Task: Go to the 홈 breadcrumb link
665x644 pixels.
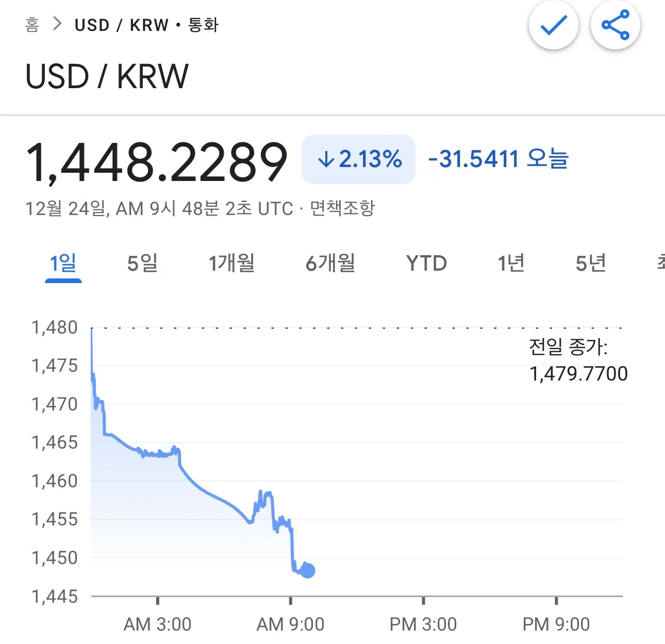Action: (32, 25)
